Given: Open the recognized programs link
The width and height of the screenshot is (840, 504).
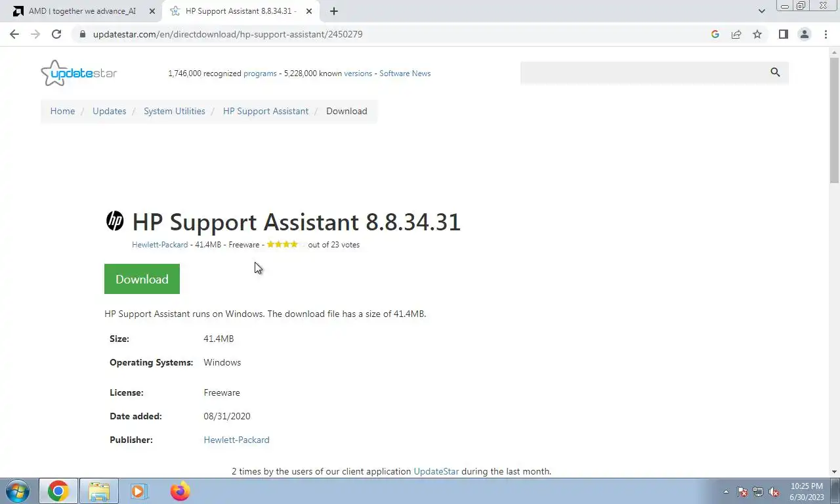Looking at the screenshot, I should click(260, 73).
